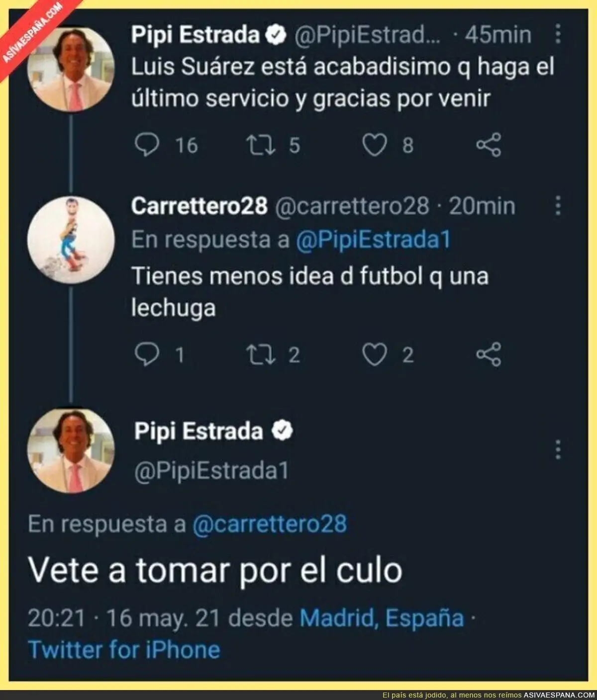Share Carrettero28's reply tweet
The width and height of the screenshot is (597, 700).
pyautogui.click(x=489, y=354)
